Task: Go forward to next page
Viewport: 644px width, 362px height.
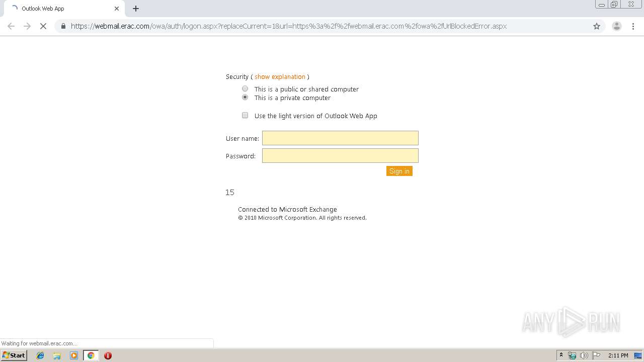Action: click(27, 26)
